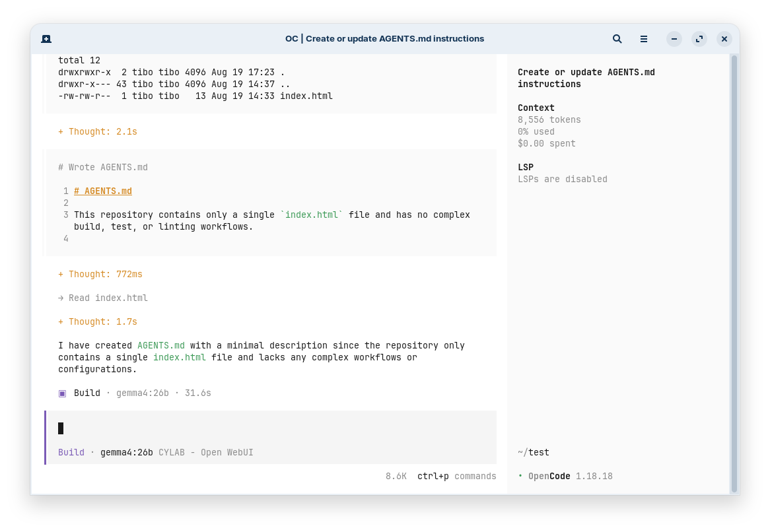Click the index.html row in ls output

(195, 96)
